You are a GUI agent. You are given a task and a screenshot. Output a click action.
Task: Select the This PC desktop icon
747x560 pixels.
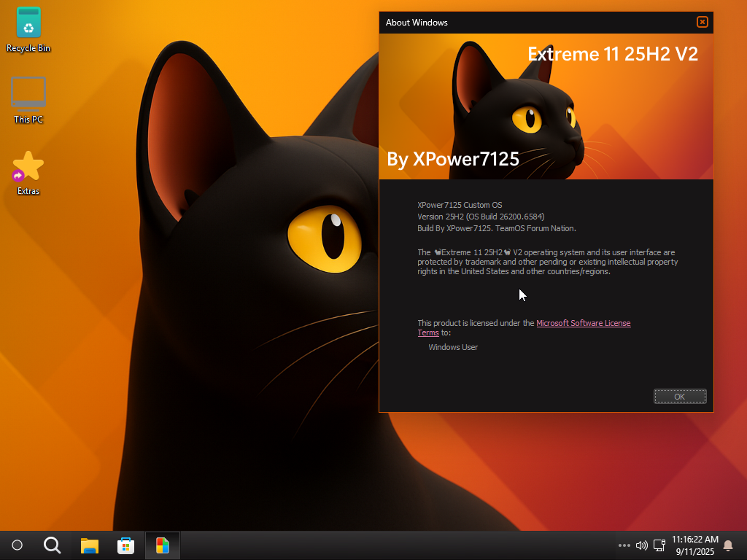tap(28, 101)
